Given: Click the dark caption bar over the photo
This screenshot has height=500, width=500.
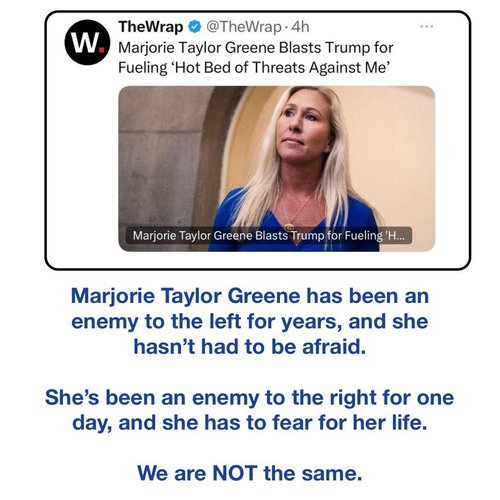Looking at the screenshot, I should [268, 235].
